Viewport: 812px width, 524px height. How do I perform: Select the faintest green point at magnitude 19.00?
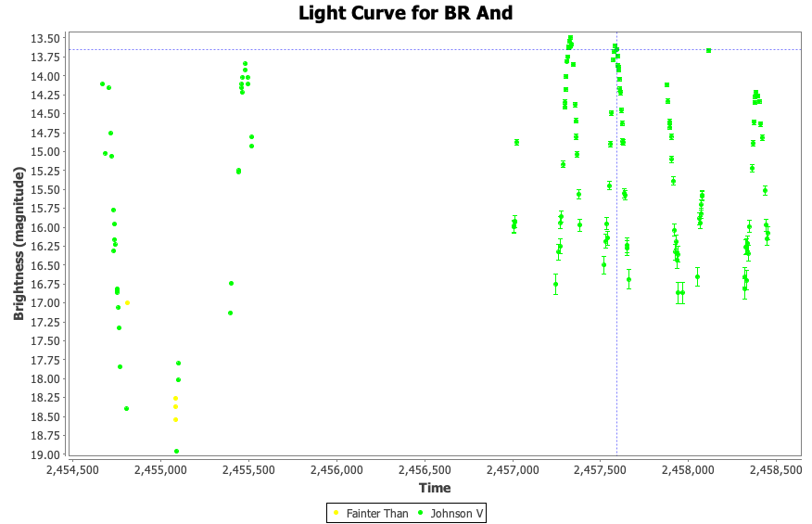point(177,451)
